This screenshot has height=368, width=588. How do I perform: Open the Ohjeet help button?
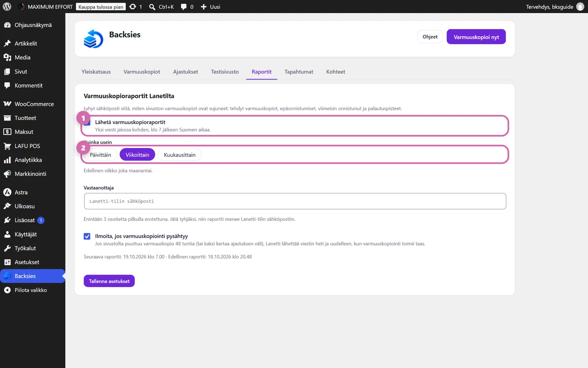(x=430, y=37)
